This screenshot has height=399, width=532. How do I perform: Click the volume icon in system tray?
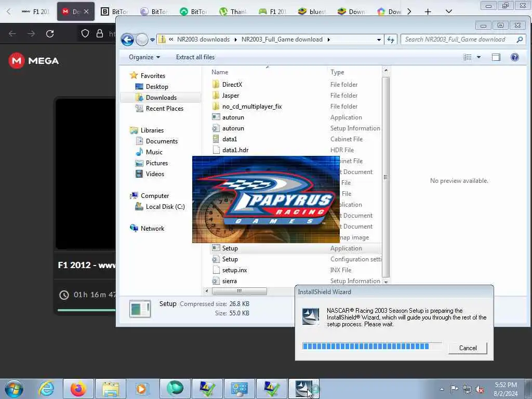coord(480,390)
